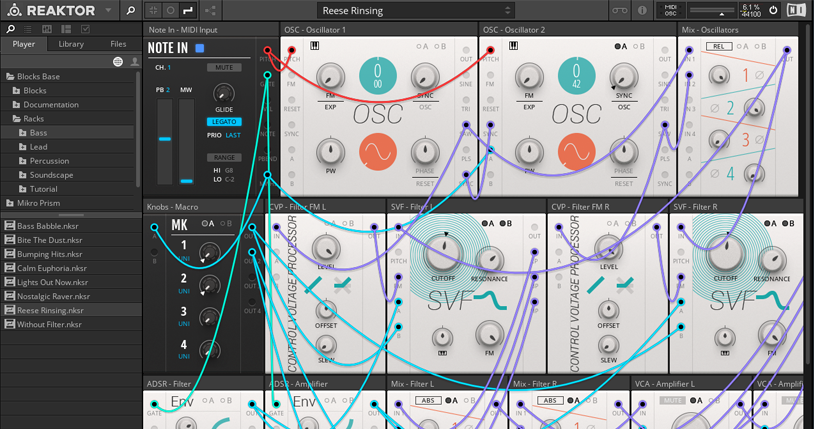Open the Percussion racks folder

[49, 161]
